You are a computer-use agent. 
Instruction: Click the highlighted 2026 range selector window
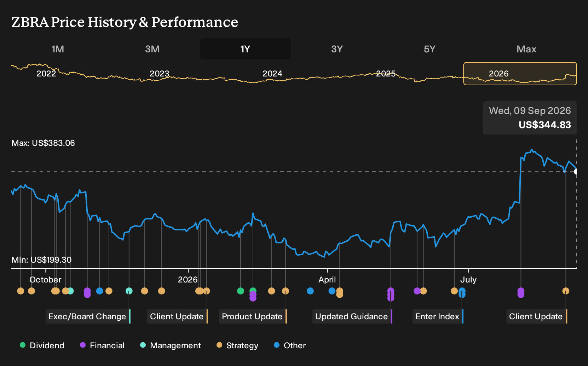coord(520,74)
